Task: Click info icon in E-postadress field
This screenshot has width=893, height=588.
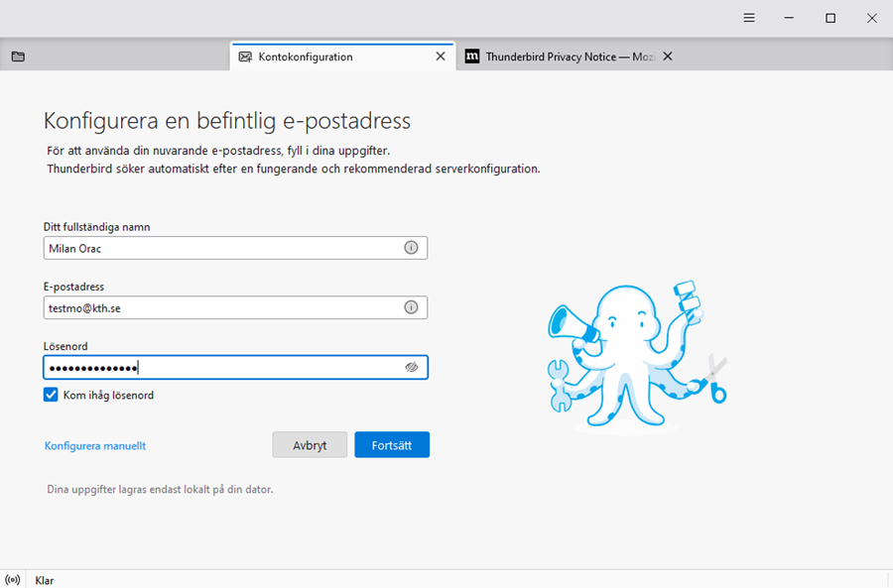Action: pyautogui.click(x=411, y=307)
